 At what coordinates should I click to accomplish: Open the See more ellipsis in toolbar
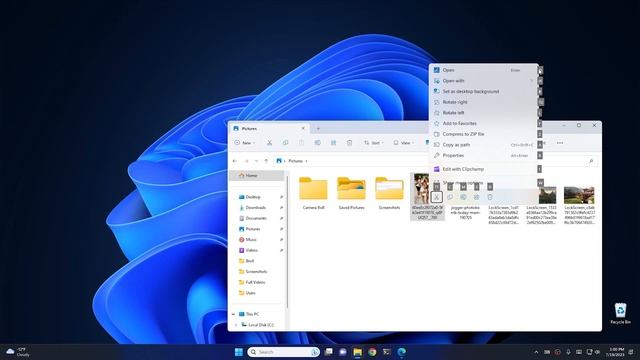[560, 143]
